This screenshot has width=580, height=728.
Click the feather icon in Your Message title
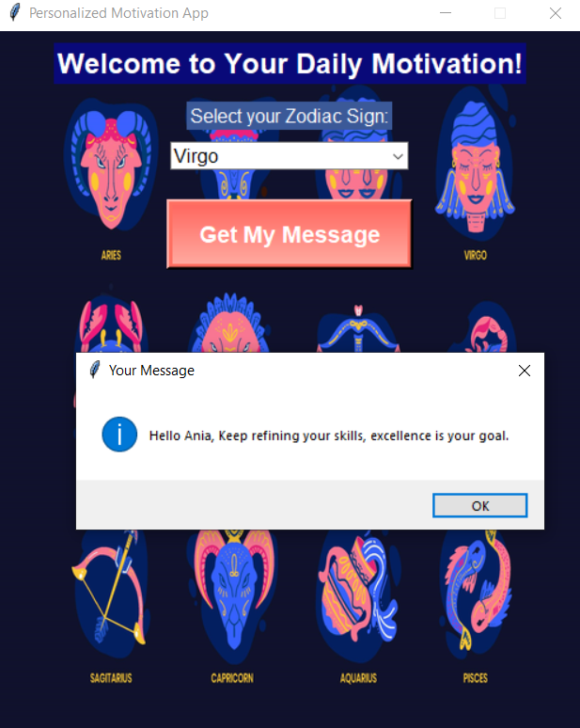click(95, 370)
